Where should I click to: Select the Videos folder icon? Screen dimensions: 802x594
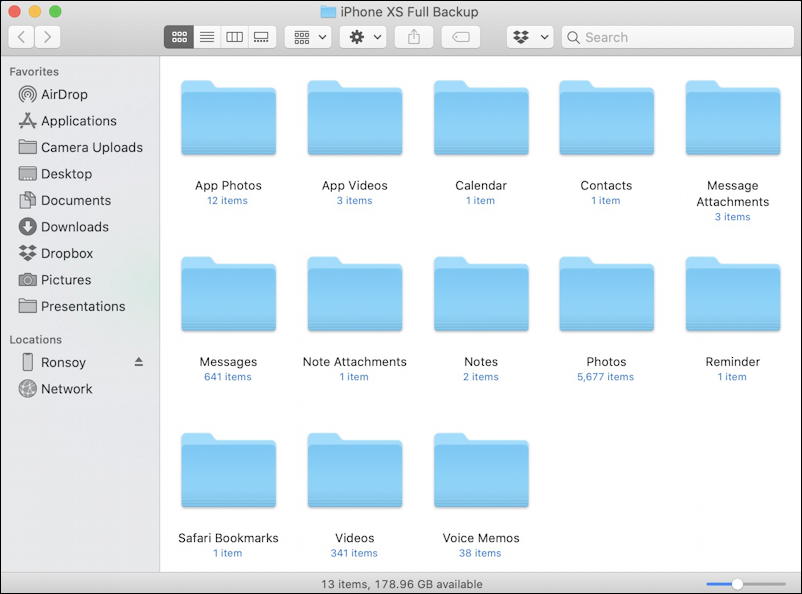[355, 471]
